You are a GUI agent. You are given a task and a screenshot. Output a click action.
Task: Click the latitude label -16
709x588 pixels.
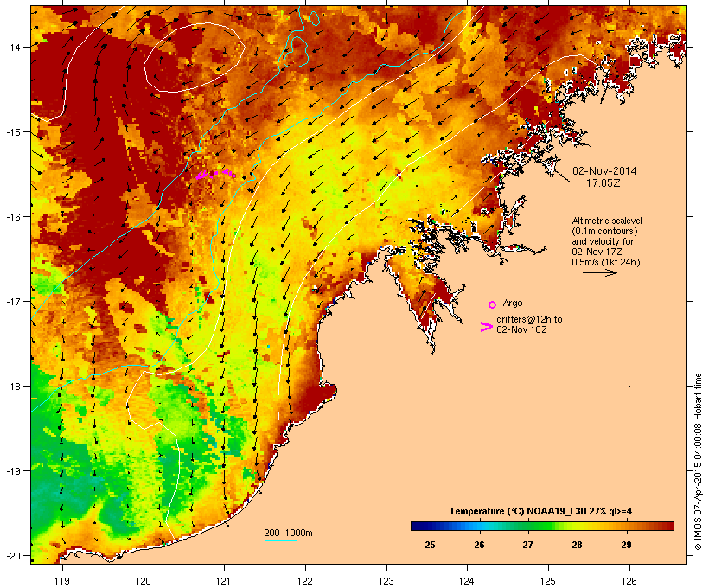click(x=13, y=217)
